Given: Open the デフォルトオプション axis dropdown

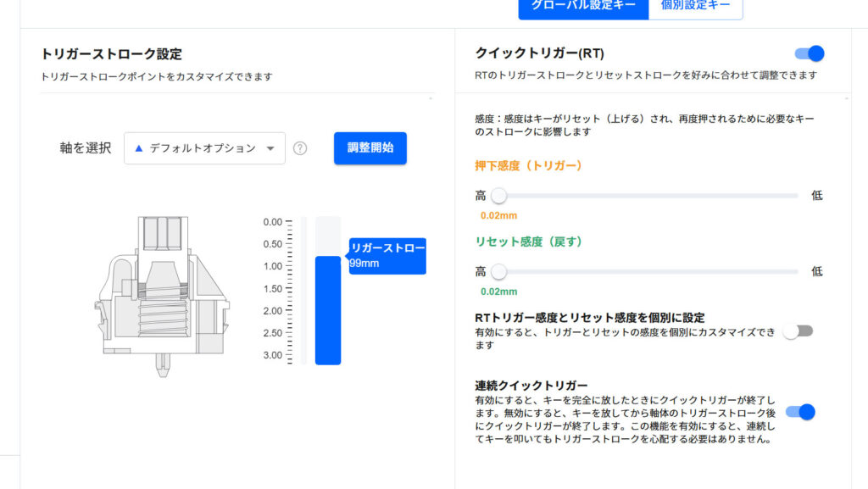Looking at the screenshot, I should tap(204, 148).
